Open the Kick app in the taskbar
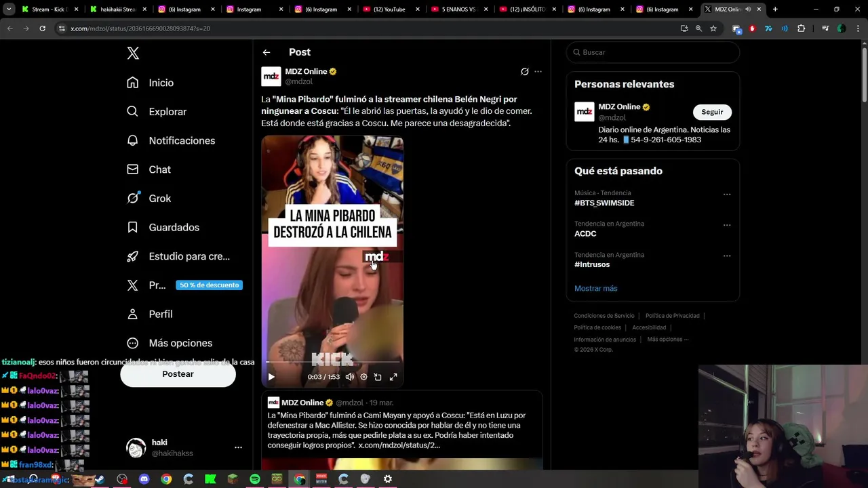This screenshot has height=488, width=868. click(x=210, y=479)
